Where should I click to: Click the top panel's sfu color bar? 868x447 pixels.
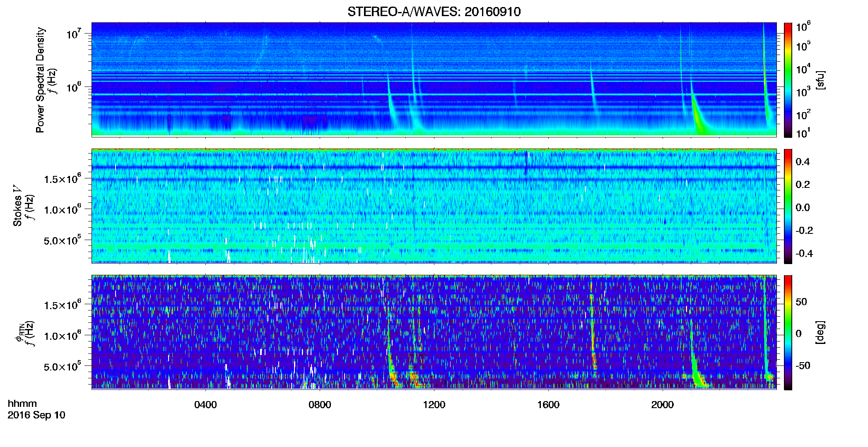[788, 80]
